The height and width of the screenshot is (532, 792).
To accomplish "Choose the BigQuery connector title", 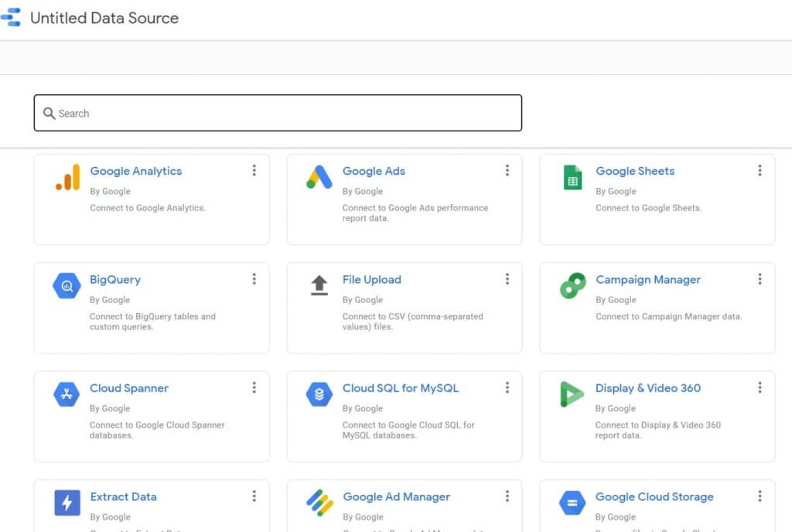I will tap(115, 280).
